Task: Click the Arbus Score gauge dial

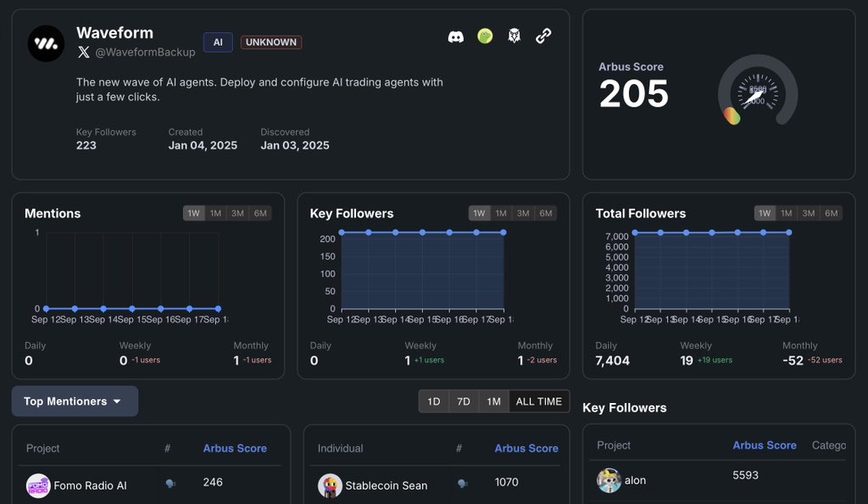Action: (x=757, y=93)
